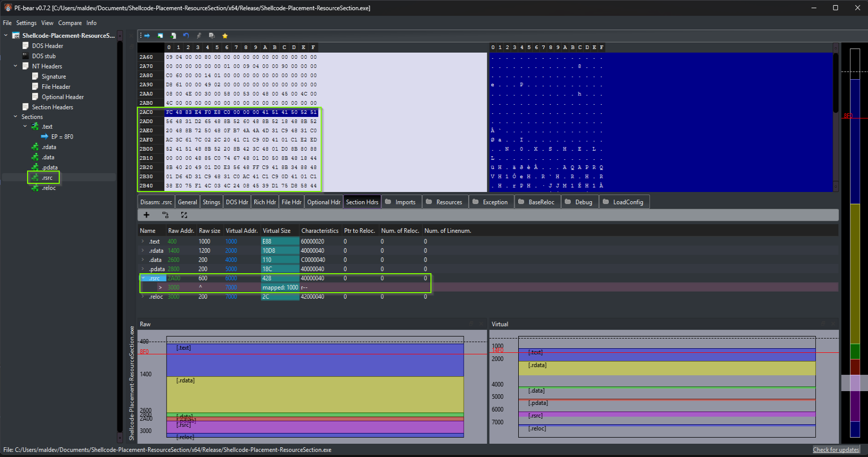The height and width of the screenshot is (457, 868).
Task: Click the Virtual Addr. column header
Action: (x=242, y=231)
